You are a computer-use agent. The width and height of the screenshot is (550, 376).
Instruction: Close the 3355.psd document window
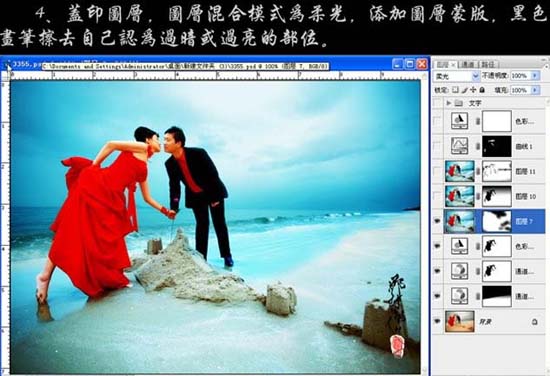[x=422, y=64]
